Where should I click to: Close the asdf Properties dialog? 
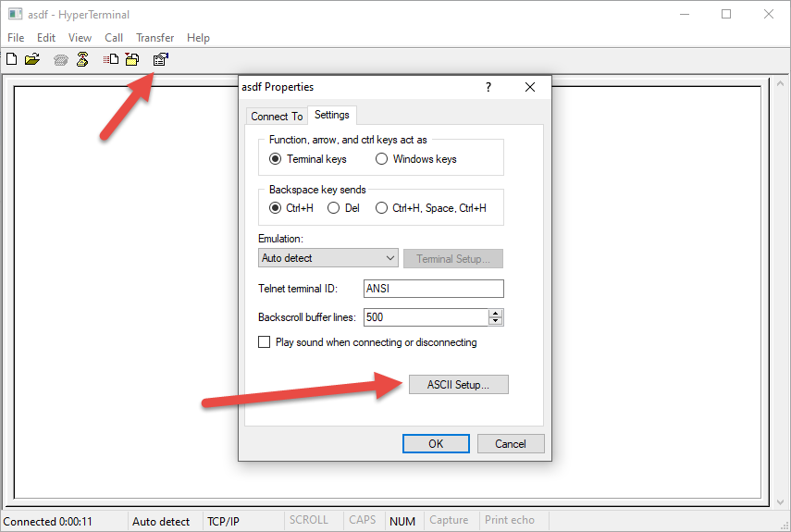click(530, 87)
